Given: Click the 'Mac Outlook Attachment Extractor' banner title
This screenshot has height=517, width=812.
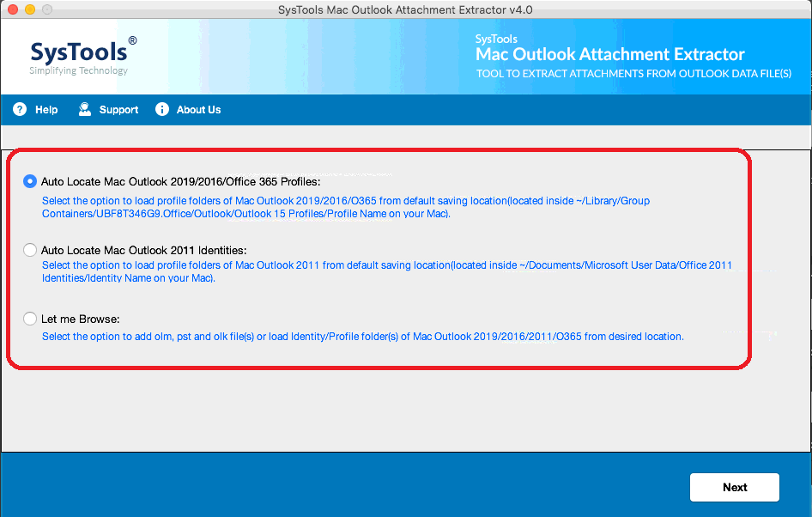Looking at the screenshot, I should pos(610,54).
